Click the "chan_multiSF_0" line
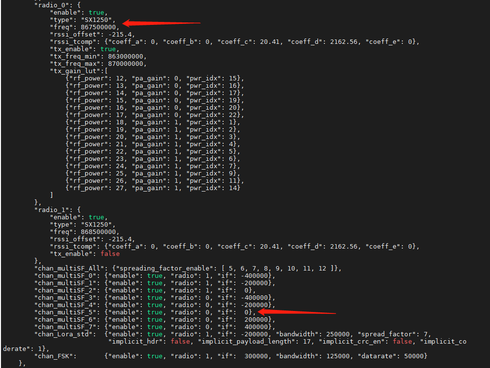 (155, 276)
